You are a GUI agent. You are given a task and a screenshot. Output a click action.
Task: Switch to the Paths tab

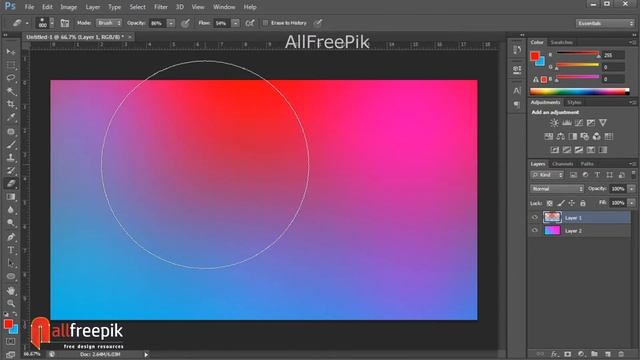(587, 164)
